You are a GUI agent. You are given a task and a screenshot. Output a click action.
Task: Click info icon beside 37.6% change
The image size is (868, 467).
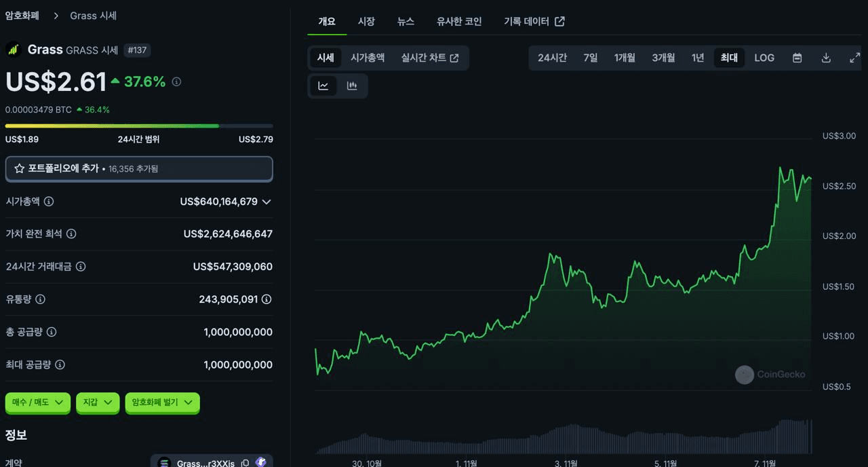click(176, 81)
